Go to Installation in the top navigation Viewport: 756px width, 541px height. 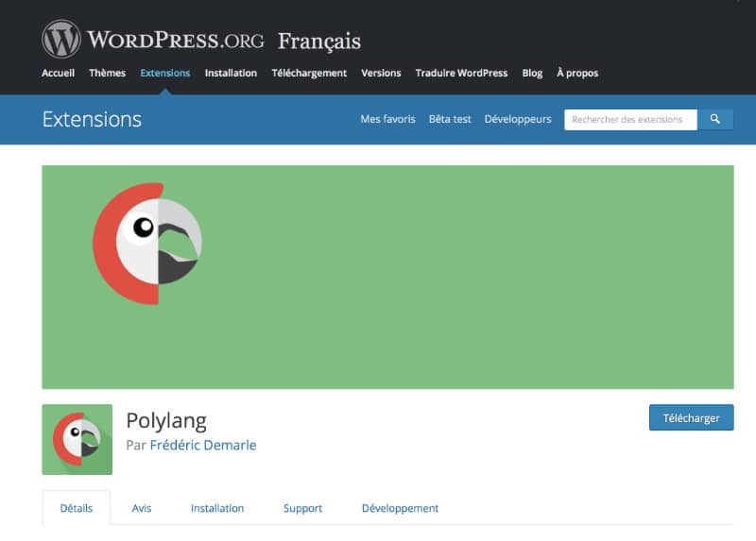click(231, 74)
